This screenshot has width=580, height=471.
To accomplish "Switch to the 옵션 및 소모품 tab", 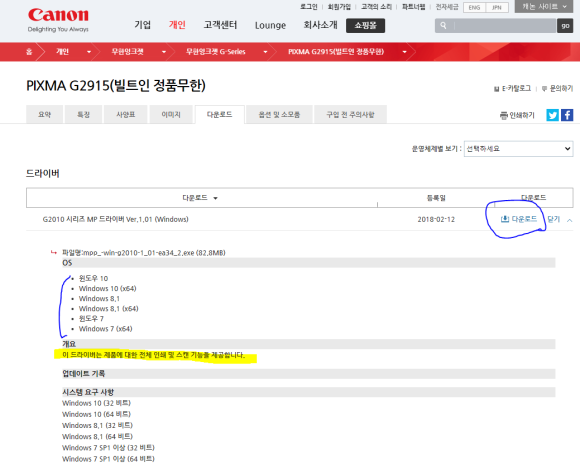I will point(279,115).
